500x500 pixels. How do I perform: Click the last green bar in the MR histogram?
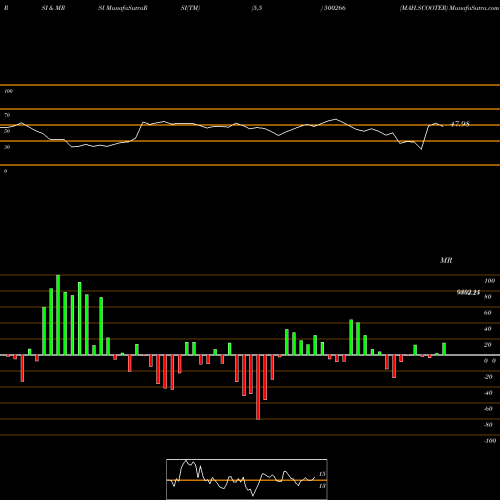(444, 349)
